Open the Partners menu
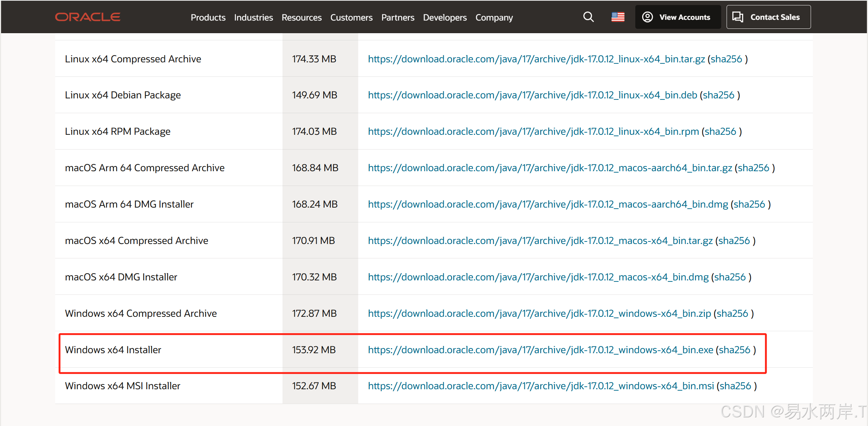The width and height of the screenshot is (868, 426). (398, 17)
